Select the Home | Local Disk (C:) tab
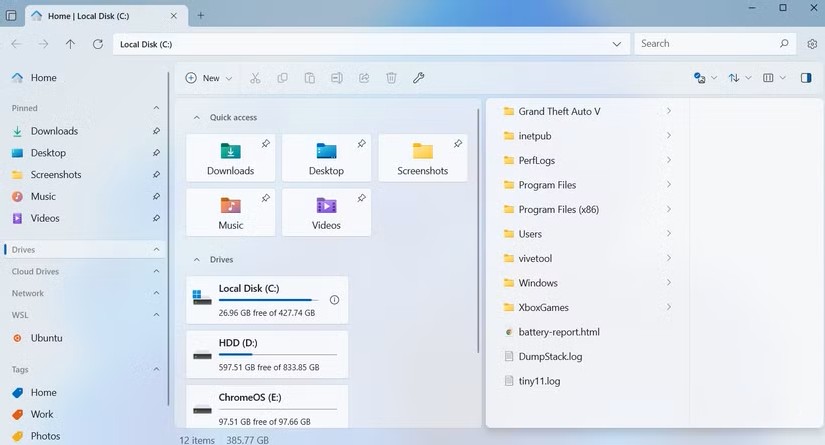Image resolution: width=825 pixels, height=445 pixels. [107, 16]
